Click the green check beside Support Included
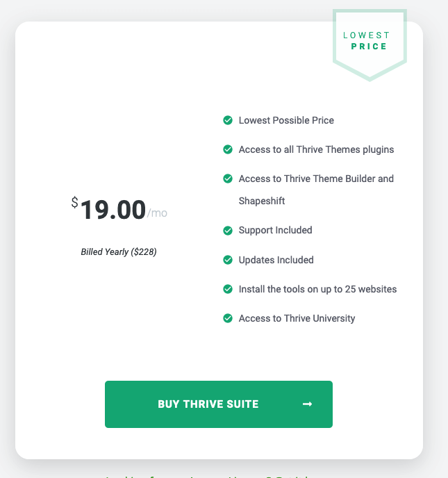 click(228, 231)
